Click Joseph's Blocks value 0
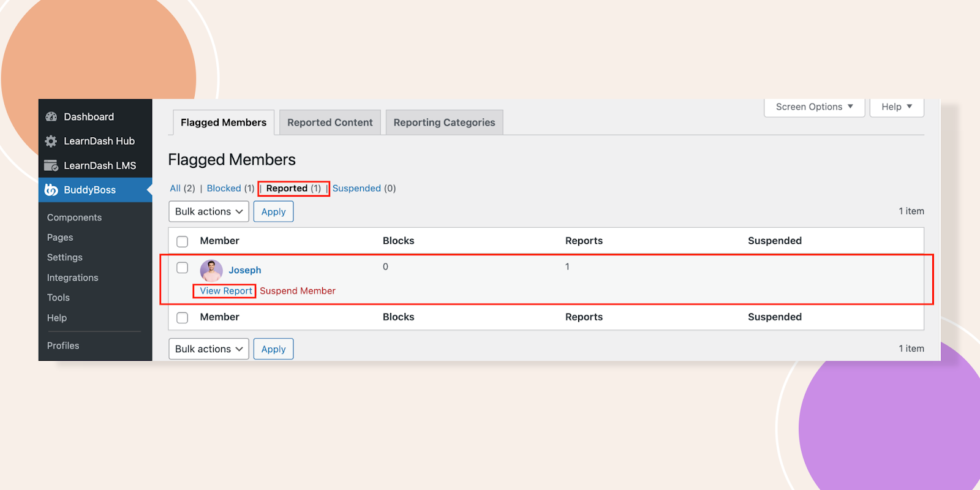Viewport: 980px width, 490px height. click(385, 266)
